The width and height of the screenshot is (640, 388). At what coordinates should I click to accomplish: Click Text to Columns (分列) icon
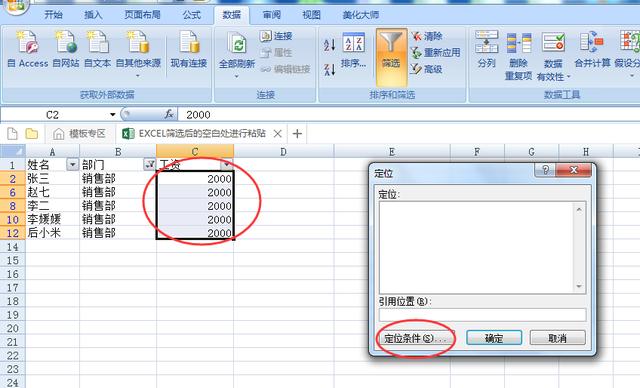487,49
